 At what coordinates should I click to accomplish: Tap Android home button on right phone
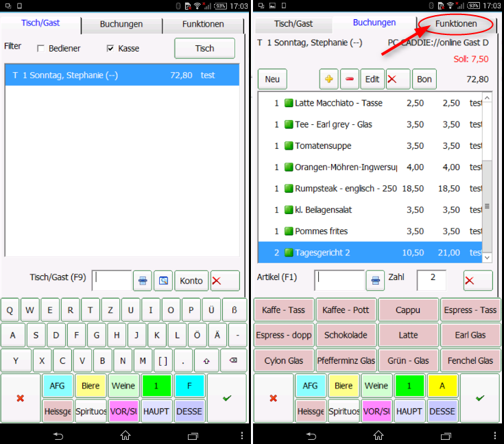click(379, 435)
